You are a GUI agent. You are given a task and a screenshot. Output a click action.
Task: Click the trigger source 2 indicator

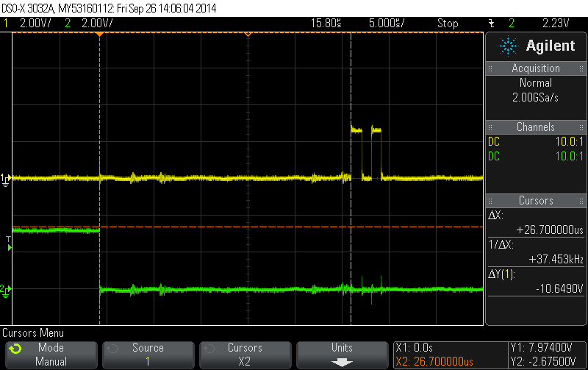pos(512,24)
